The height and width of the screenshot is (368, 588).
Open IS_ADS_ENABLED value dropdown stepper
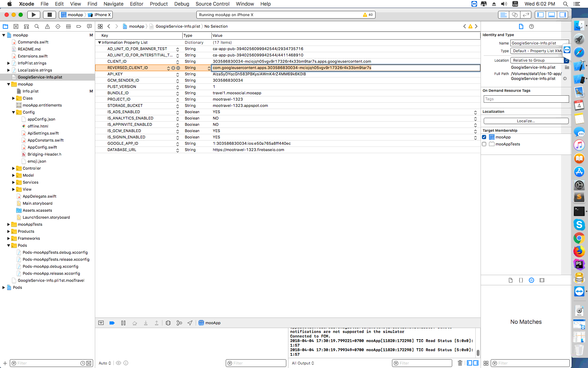pos(475,113)
